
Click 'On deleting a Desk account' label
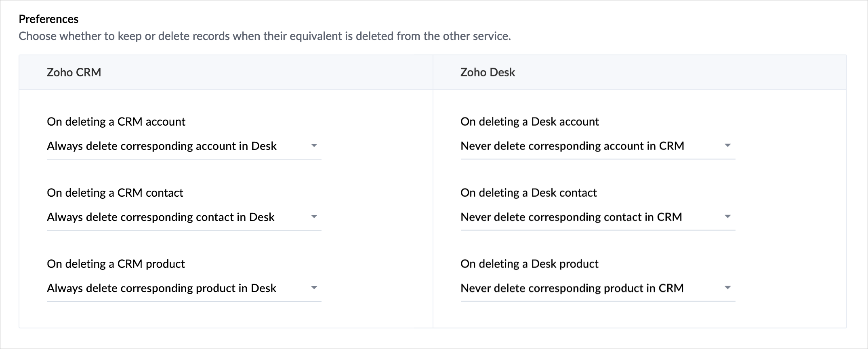point(530,122)
